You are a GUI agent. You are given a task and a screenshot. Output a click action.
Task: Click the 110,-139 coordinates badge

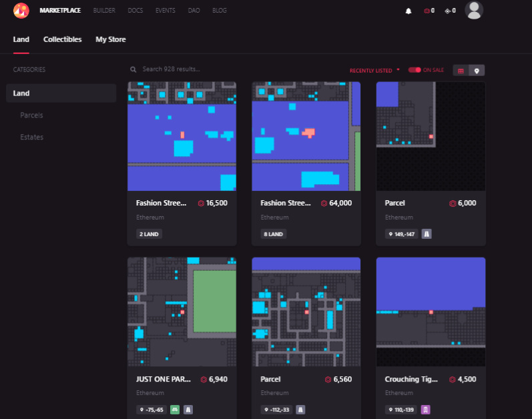(401, 410)
